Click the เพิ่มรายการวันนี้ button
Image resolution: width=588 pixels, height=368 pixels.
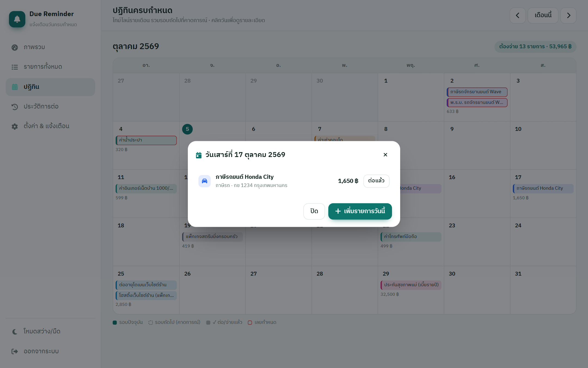click(360, 211)
